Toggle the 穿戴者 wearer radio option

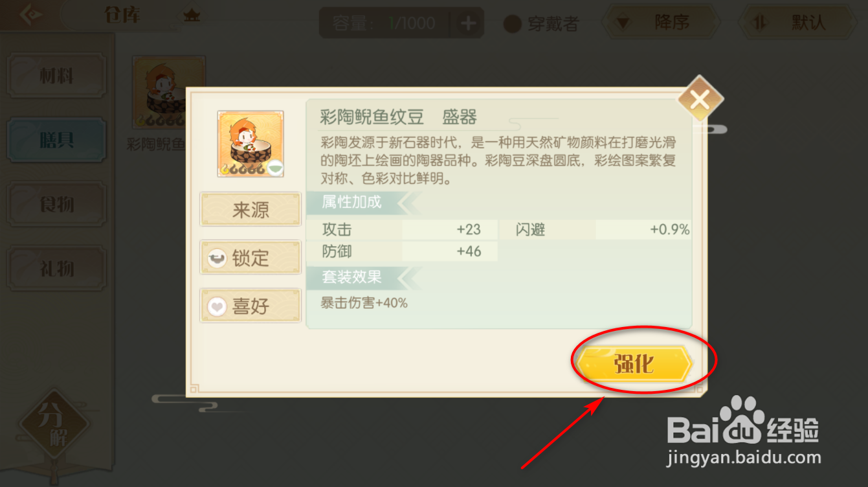[x=541, y=24]
